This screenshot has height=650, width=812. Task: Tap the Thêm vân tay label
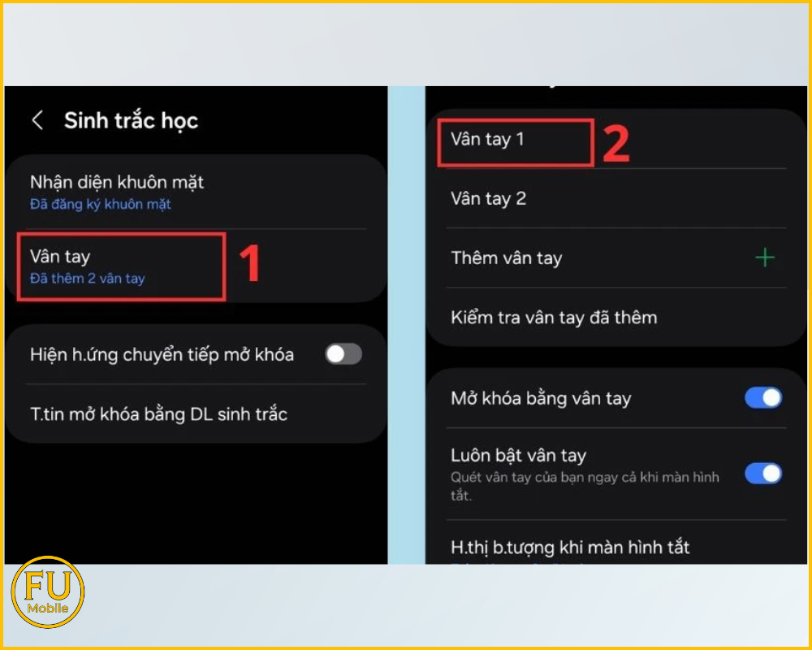point(507,258)
